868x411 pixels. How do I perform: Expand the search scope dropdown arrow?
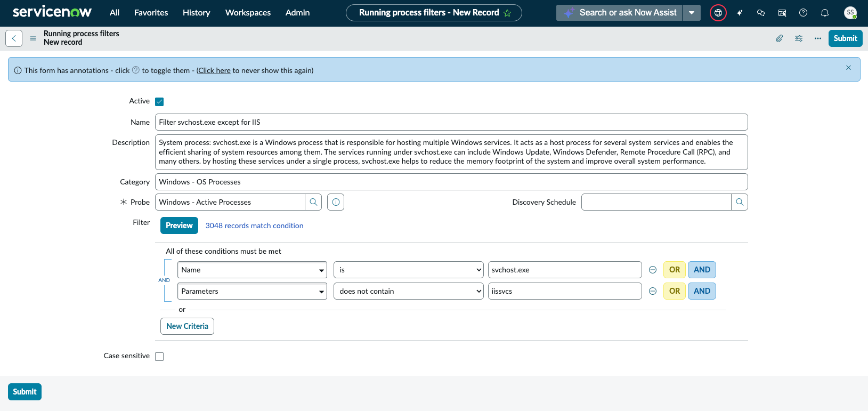pos(692,13)
